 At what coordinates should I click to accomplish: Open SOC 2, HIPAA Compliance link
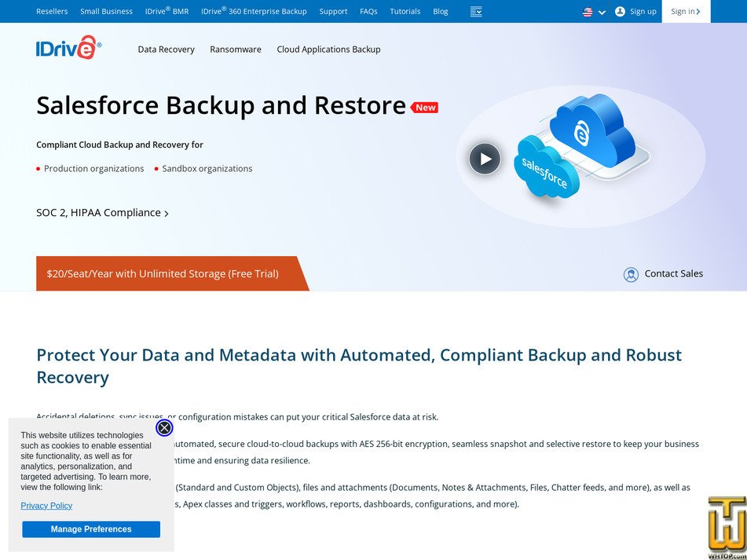[102, 212]
